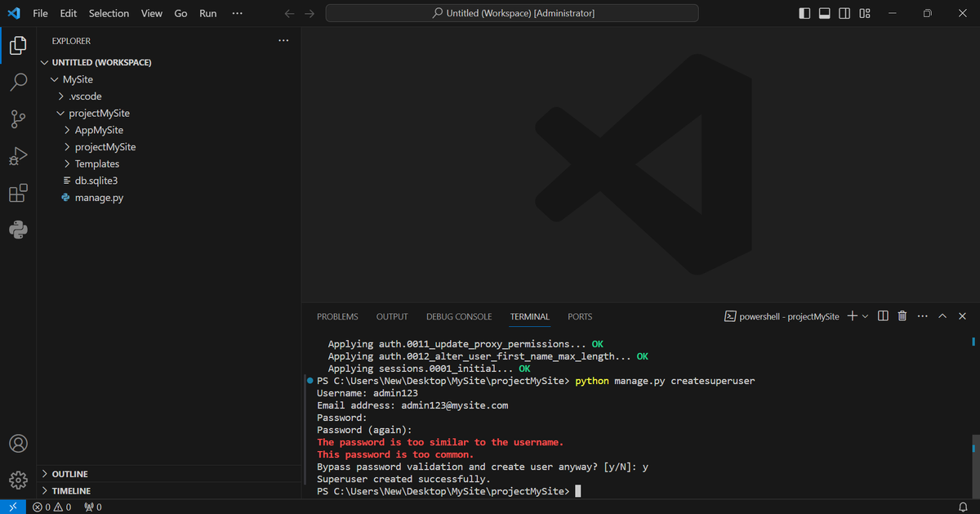Open Source Control view in activity bar
Image resolution: width=980 pixels, height=514 pixels.
click(x=18, y=119)
